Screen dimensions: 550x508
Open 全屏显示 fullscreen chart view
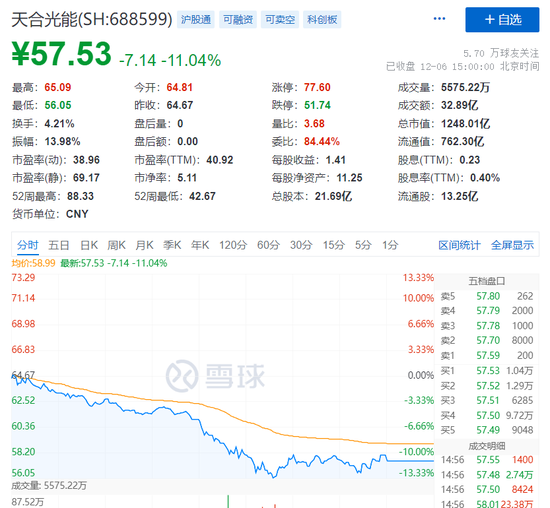click(512, 245)
